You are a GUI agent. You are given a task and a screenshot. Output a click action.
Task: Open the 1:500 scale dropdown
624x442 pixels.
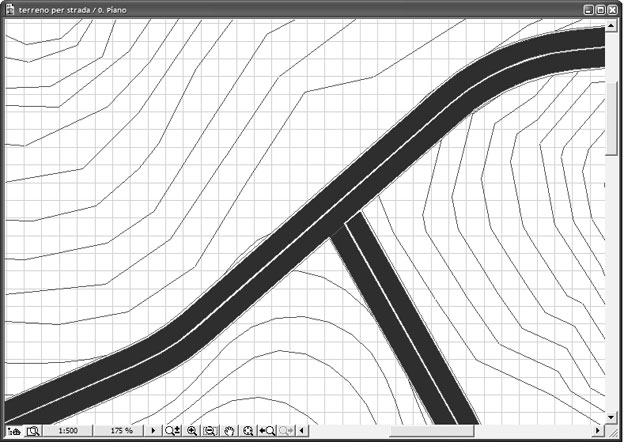click(x=69, y=431)
